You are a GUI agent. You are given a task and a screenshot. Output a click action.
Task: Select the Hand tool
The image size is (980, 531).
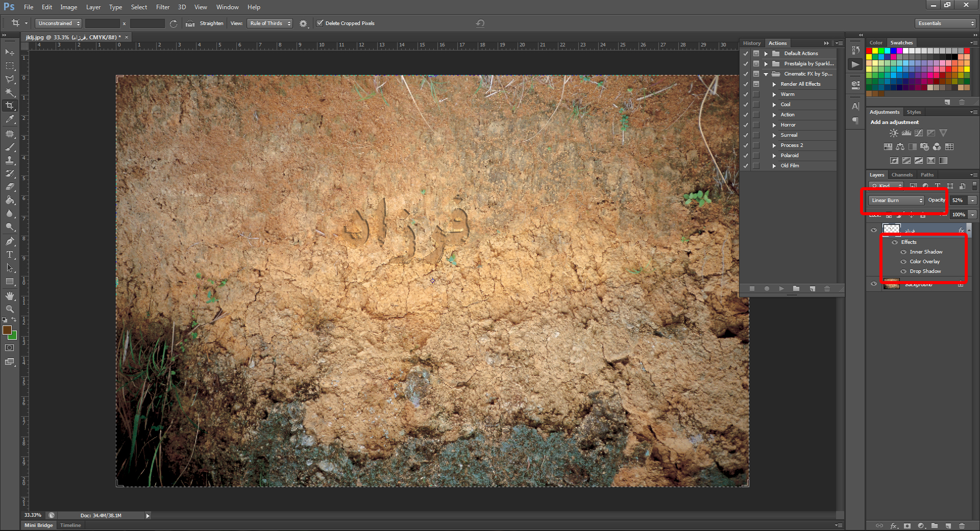coord(10,296)
